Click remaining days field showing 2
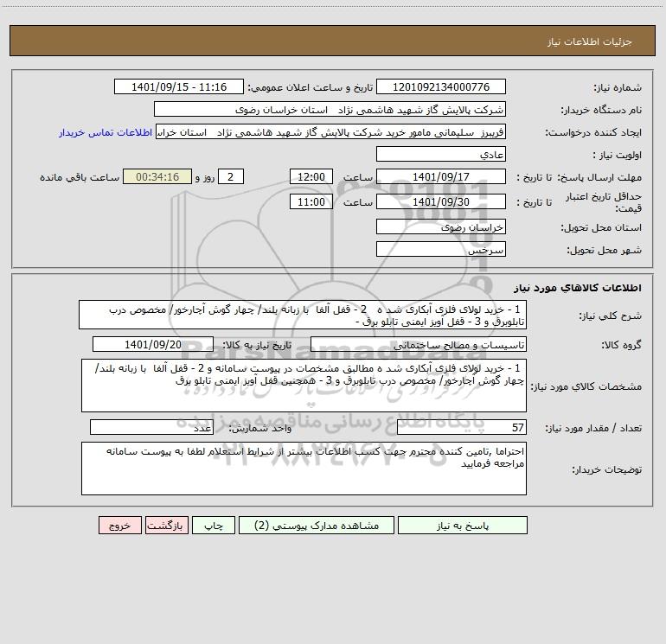Viewport: 666px width, 644px height. [x=231, y=176]
